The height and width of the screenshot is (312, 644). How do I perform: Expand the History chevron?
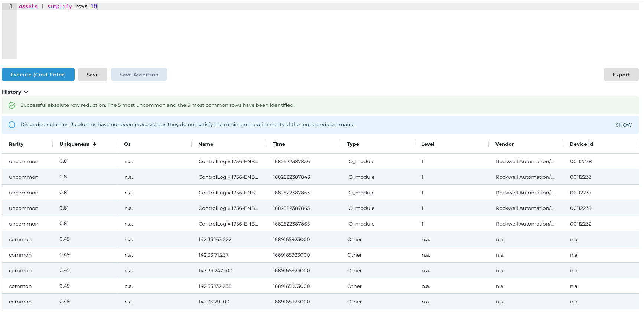click(x=26, y=92)
